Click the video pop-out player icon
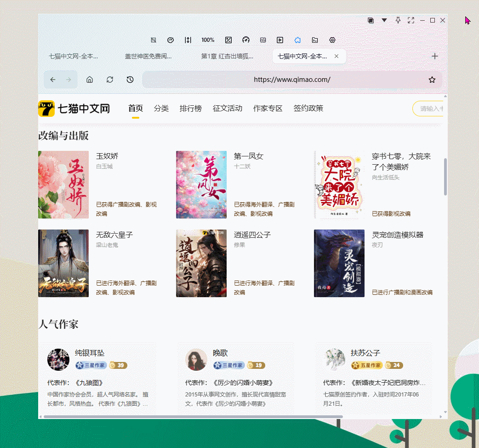The width and height of the screenshot is (479, 448). 280,40
